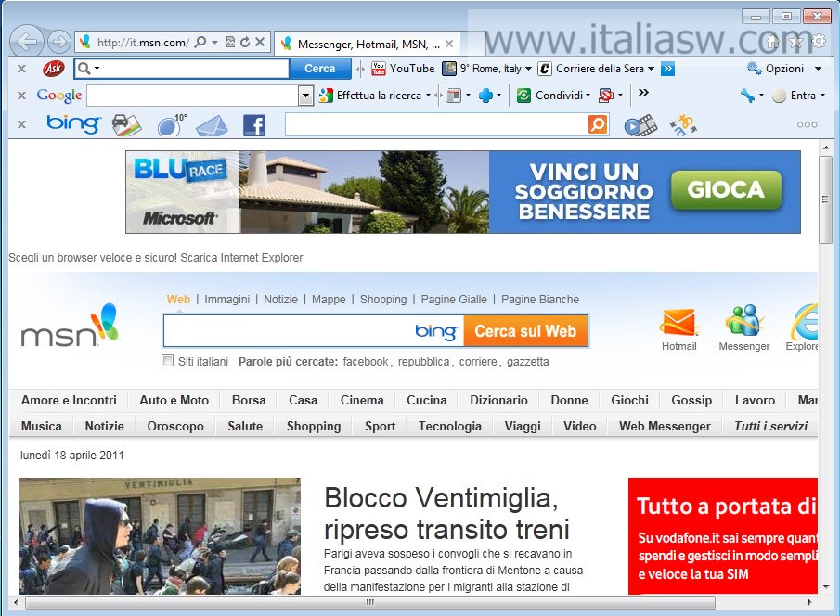The width and height of the screenshot is (840, 616).
Task: Open the Blocco Ventimiglia headline link
Action: pos(446,513)
